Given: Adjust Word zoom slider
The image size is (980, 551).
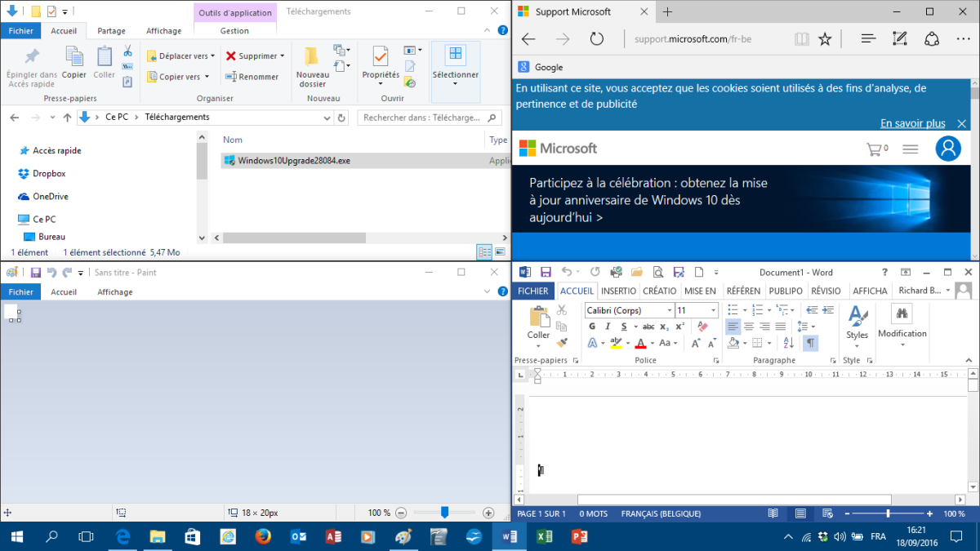Looking at the screenshot, I should click(888, 513).
